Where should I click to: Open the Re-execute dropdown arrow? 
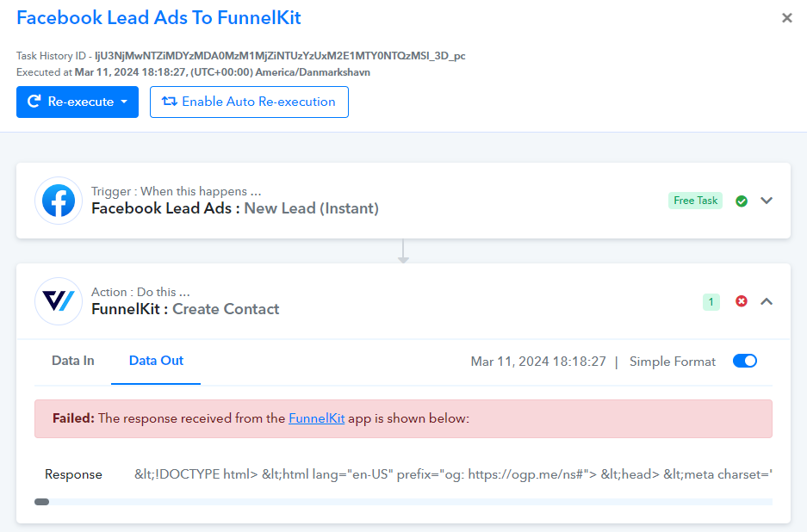[124, 102]
